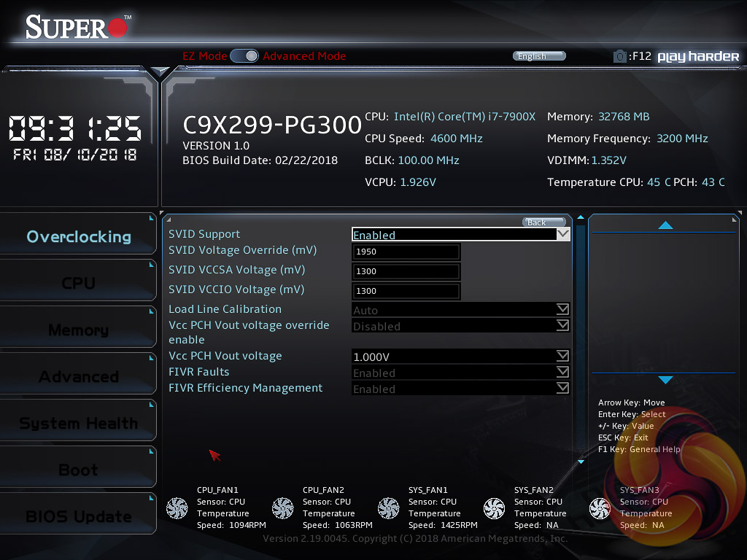Click the C9X299-PG300 board name

(x=272, y=125)
